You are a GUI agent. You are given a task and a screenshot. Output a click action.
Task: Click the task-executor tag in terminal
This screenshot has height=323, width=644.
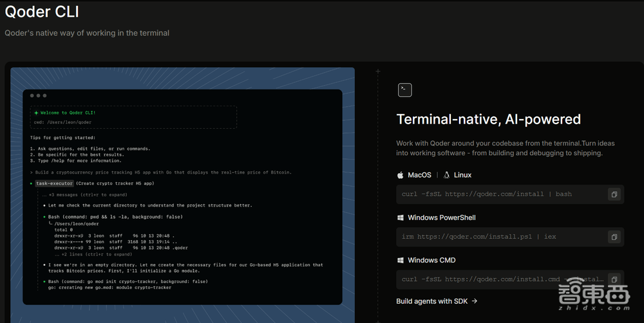54,183
